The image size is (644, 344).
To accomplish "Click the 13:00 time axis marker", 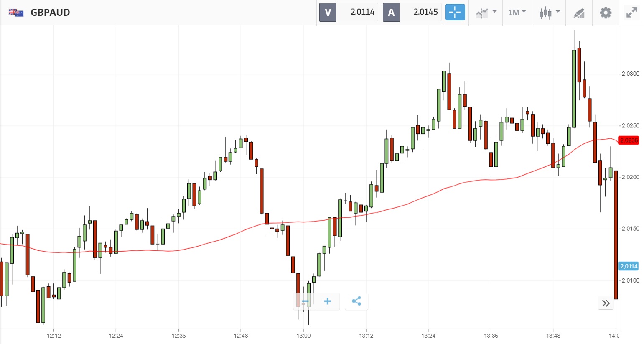I will coord(303,336).
